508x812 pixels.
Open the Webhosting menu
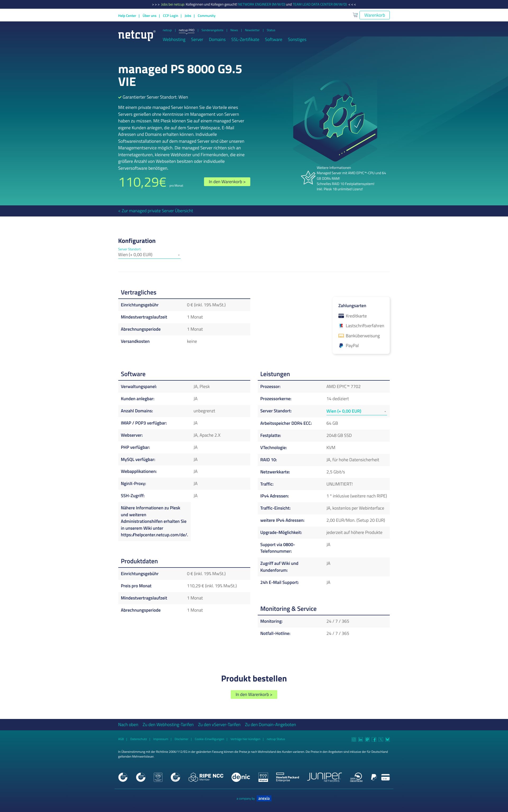[x=174, y=40]
